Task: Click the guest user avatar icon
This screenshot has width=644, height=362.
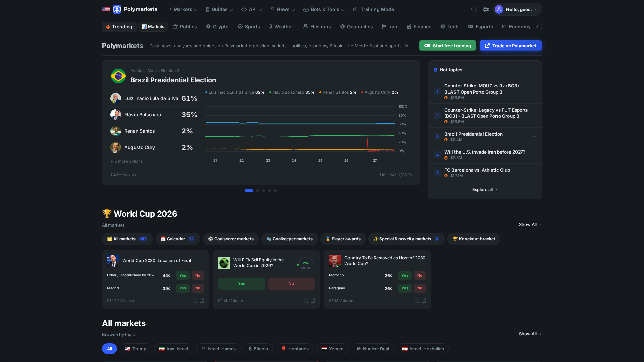Action: [499, 9]
